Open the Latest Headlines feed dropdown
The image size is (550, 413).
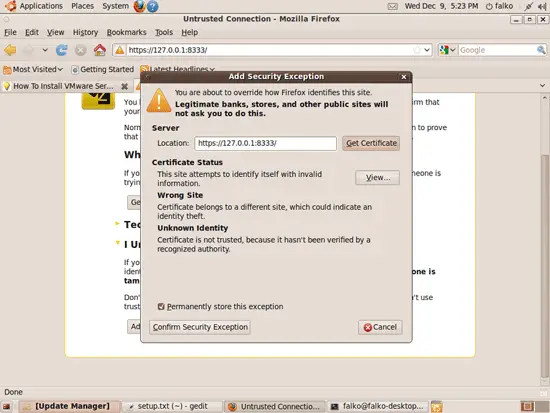(177, 69)
